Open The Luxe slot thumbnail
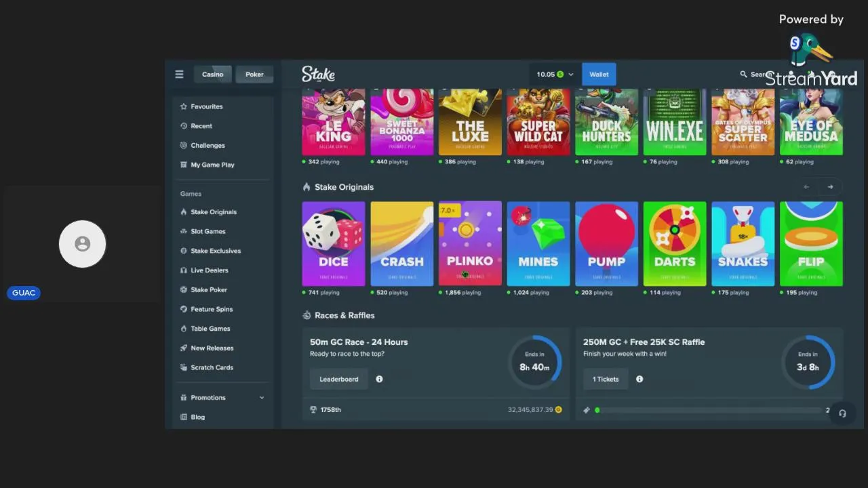The width and height of the screenshot is (868, 488). [470, 122]
